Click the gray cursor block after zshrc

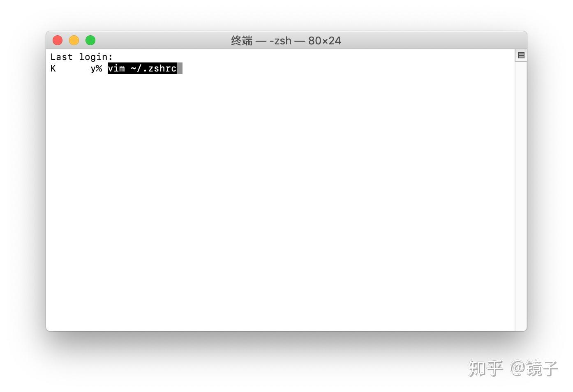point(180,69)
